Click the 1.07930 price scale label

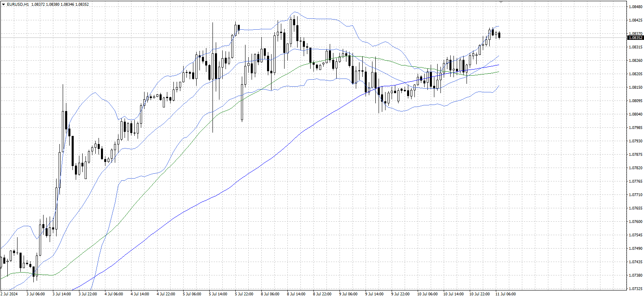pos(636,141)
